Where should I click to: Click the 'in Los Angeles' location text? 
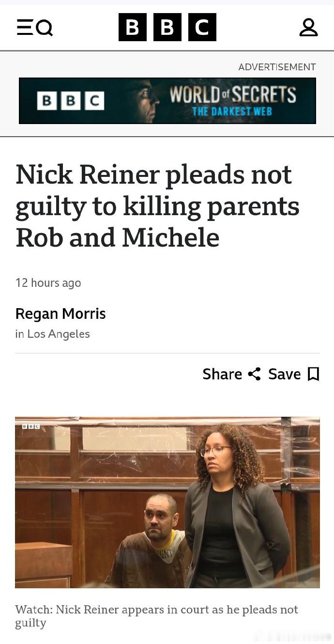click(53, 334)
